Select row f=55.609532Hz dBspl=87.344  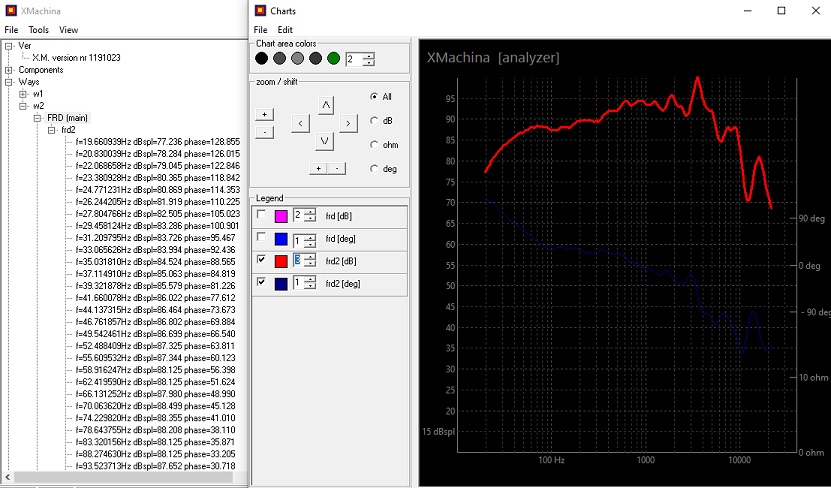click(156, 358)
